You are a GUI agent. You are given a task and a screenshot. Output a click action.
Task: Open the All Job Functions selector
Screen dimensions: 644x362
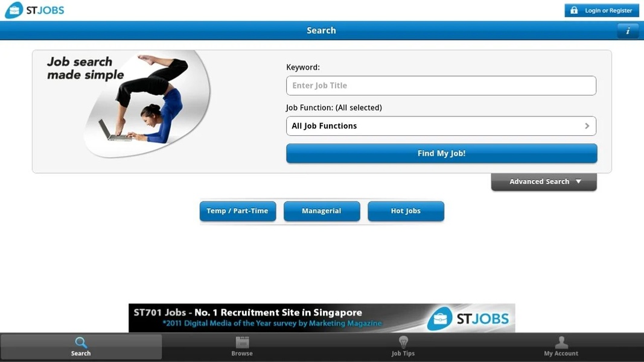coord(441,126)
